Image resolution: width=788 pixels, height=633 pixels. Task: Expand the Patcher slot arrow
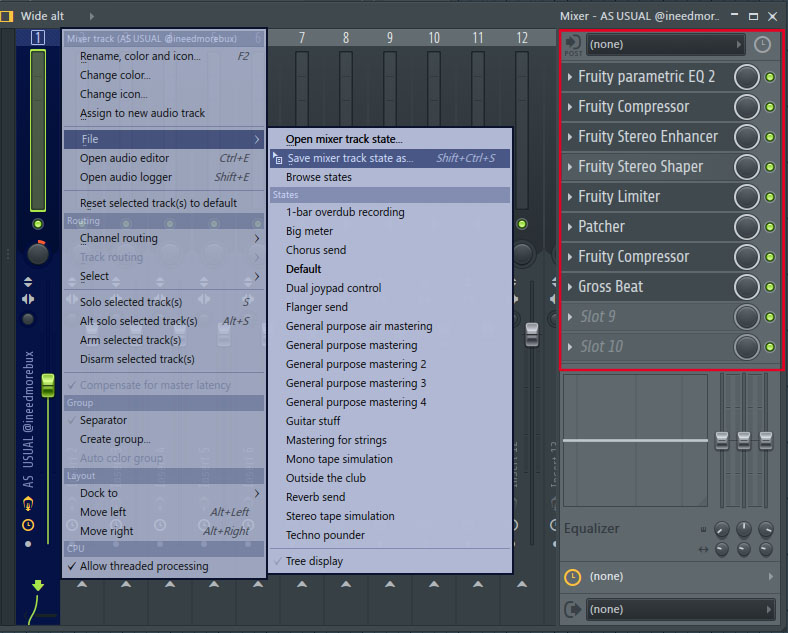coord(569,227)
